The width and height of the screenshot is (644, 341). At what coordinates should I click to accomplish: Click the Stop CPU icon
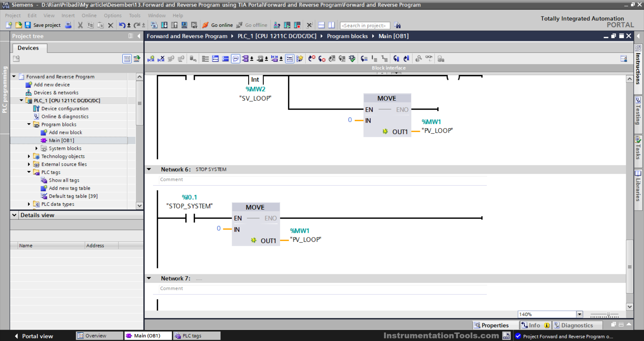point(297,25)
